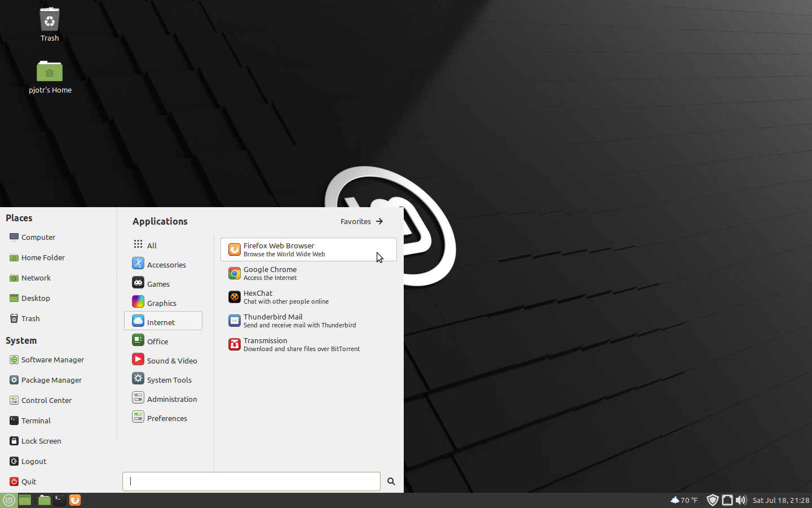Open the Graphics category

tap(161, 303)
